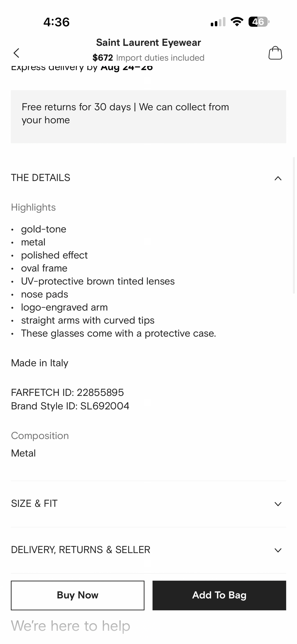
Task: Tap the cellular signal bars icon
Action: pyautogui.click(x=218, y=22)
